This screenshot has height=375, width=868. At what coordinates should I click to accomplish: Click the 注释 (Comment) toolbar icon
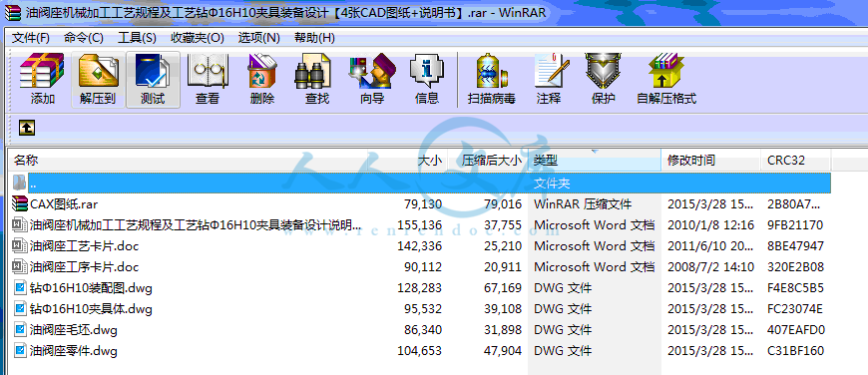point(552,71)
